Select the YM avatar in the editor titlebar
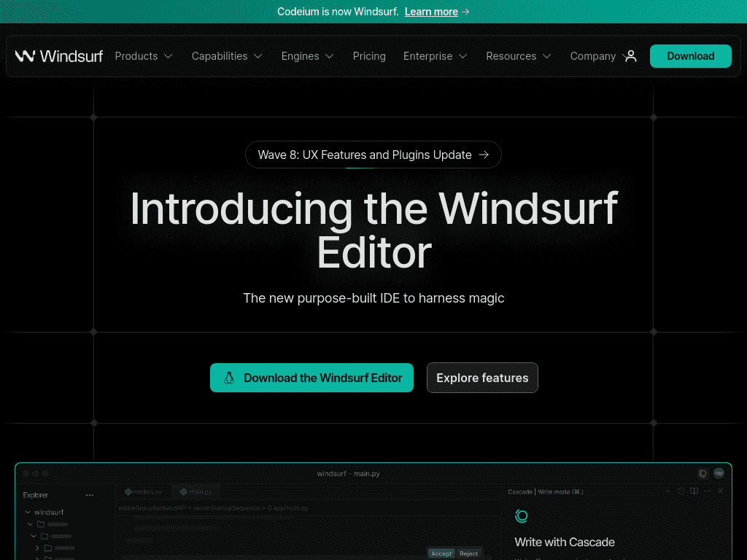This screenshot has width=747, height=560. point(718,473)
